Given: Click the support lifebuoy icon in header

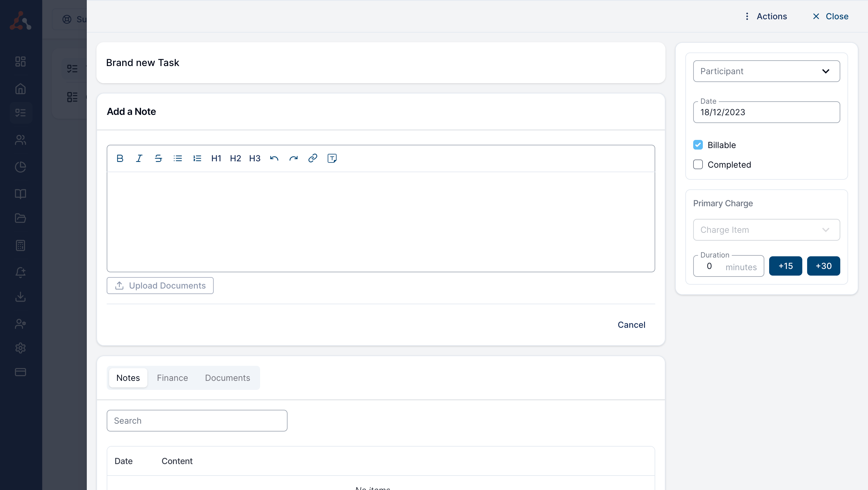Looking at the screenshot, I should pos(67,19).
